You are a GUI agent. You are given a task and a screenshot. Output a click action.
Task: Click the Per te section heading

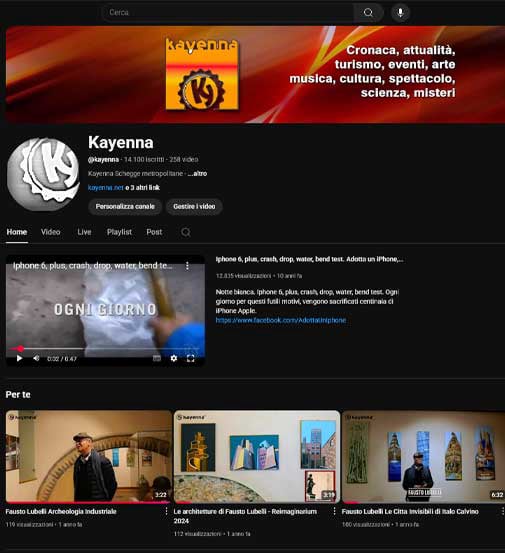[x=18, y=395]
